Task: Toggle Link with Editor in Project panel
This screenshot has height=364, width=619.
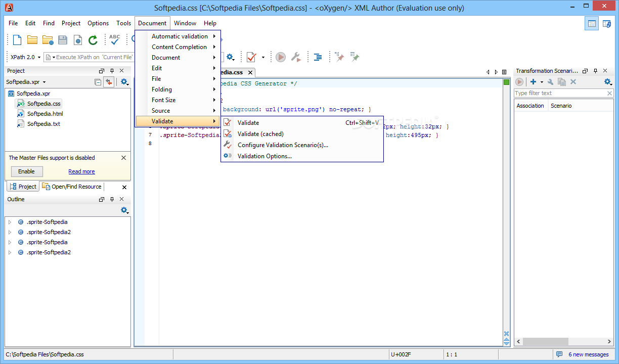Action: click(109, 82)
